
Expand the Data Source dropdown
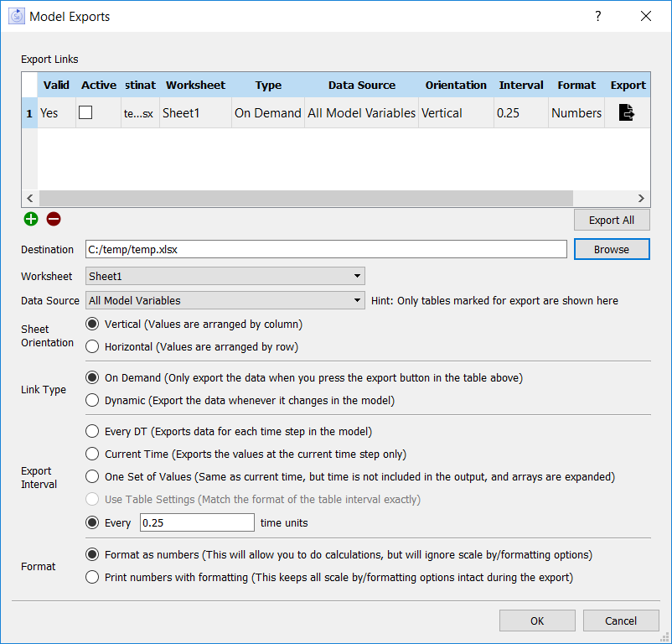[x=225, y=300]
